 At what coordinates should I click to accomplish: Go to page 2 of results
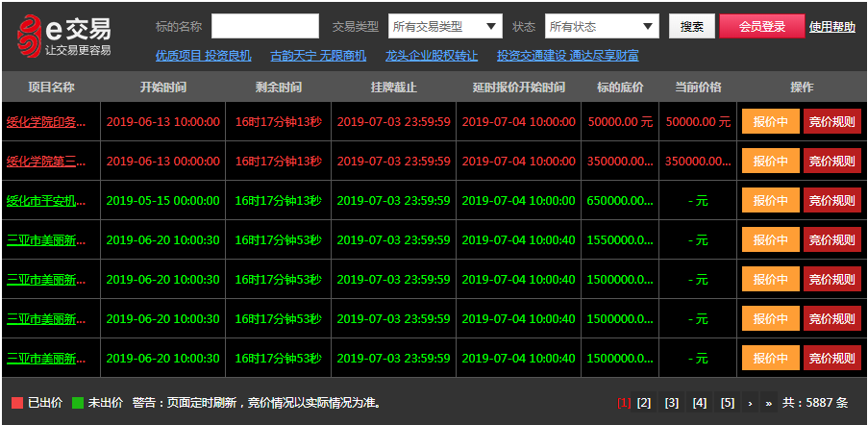644,403
